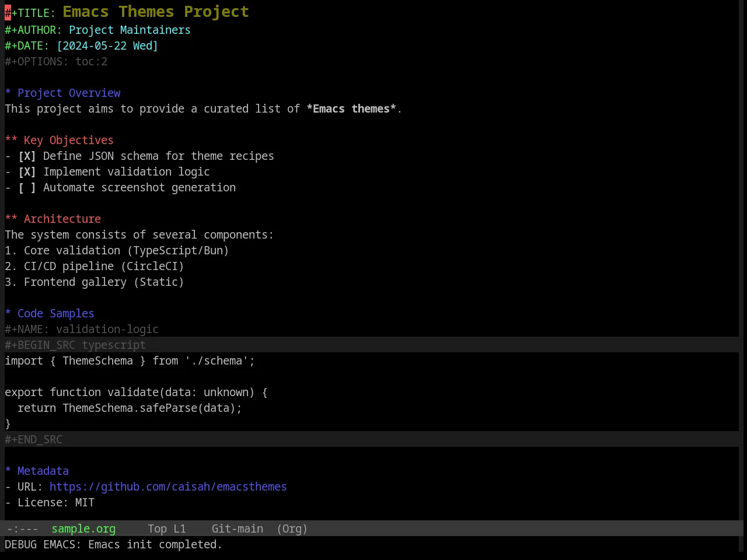The height and width of the screenshot is (560, 747).
Task: Click the '#+AUTHOR:' keyword
Action: click(33, 30)
